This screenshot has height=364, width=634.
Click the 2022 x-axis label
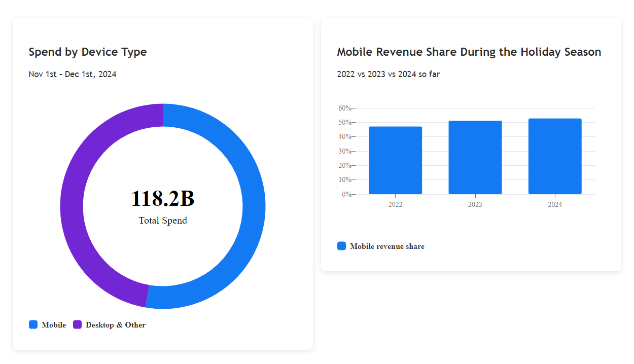[396, 204]
